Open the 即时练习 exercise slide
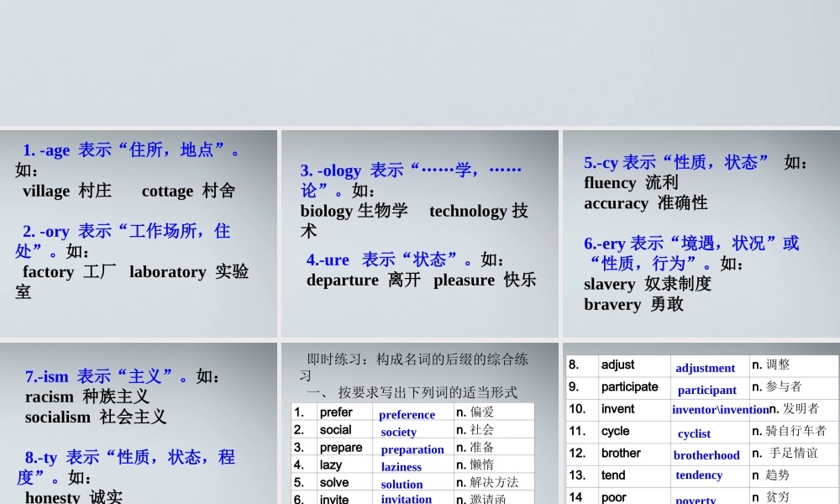This screenshot has height=504, width=840. pyautogui.click(x=419, y=423)
